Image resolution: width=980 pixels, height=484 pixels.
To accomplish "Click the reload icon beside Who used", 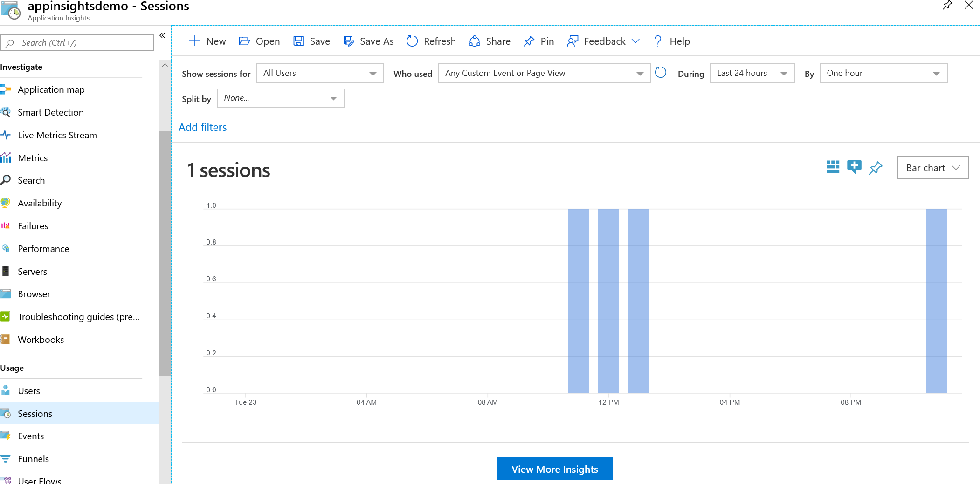I will [661, 72].
